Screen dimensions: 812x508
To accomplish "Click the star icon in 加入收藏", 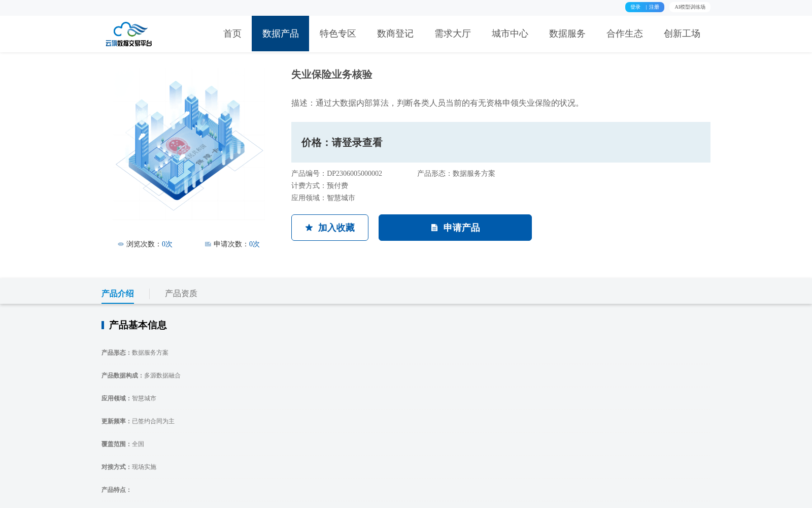I will click(x=309, y=228).
